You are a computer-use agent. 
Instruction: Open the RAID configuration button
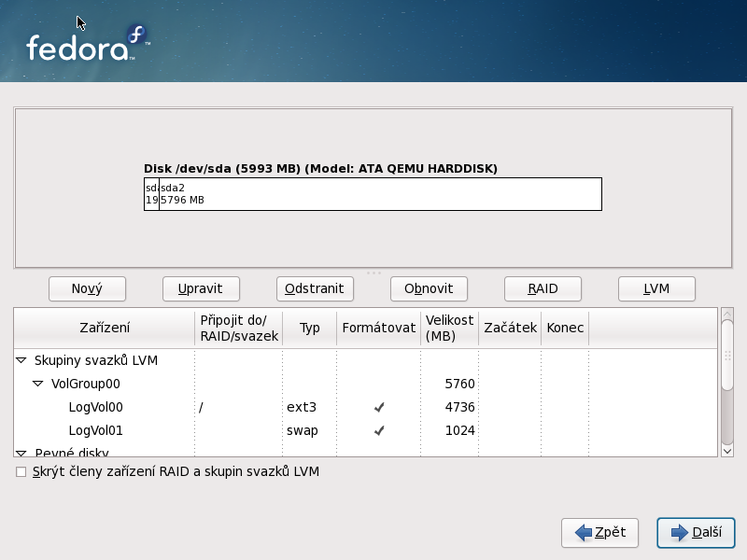(x=543, y=288)
